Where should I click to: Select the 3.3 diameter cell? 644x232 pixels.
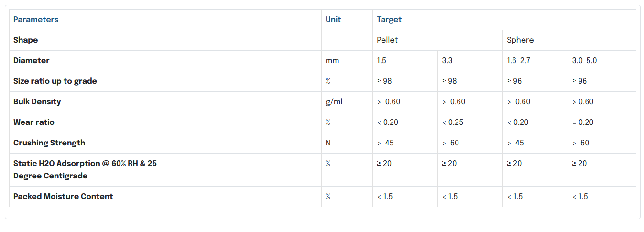coord(448,61)
